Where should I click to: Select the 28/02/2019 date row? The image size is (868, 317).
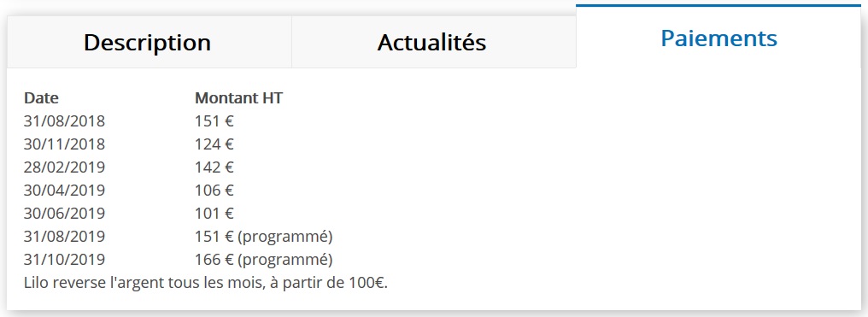coord(64,167)
